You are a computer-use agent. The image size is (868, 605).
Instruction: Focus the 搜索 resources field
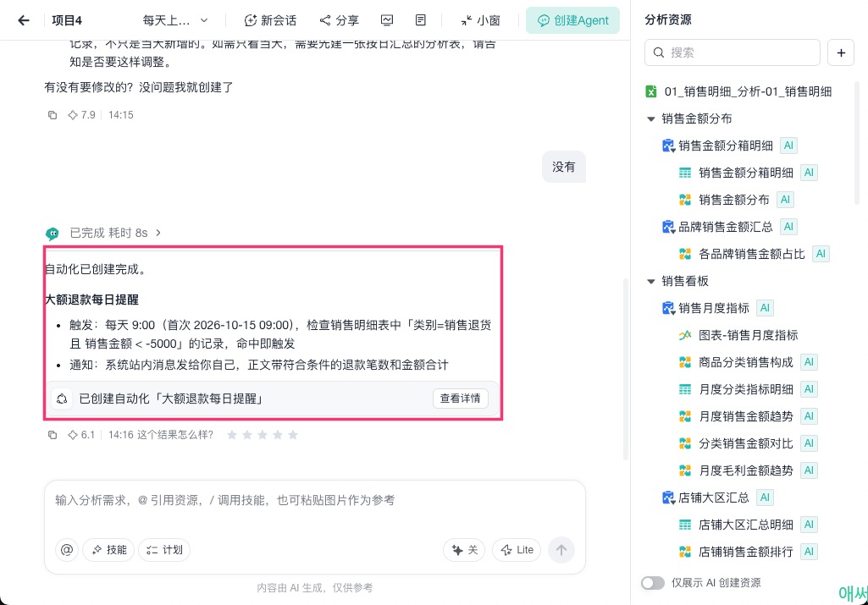pyautogui.click(x=733, y=52)
